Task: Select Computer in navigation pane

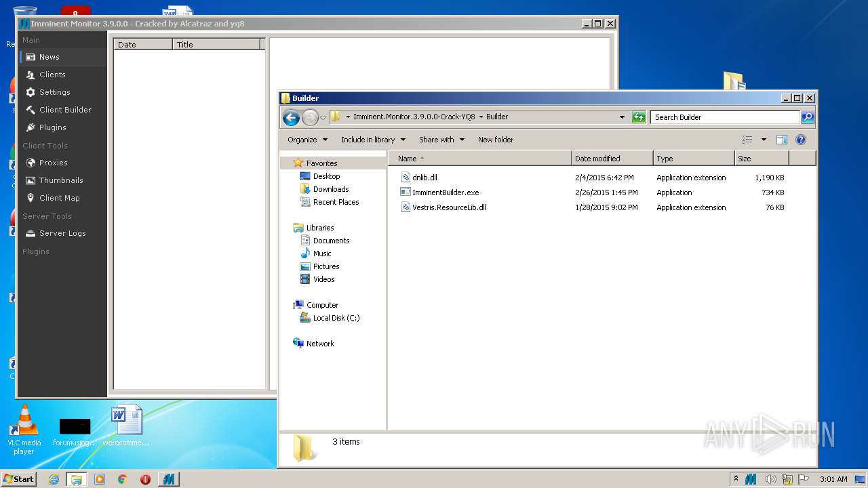Action: [x=322, y=305]
